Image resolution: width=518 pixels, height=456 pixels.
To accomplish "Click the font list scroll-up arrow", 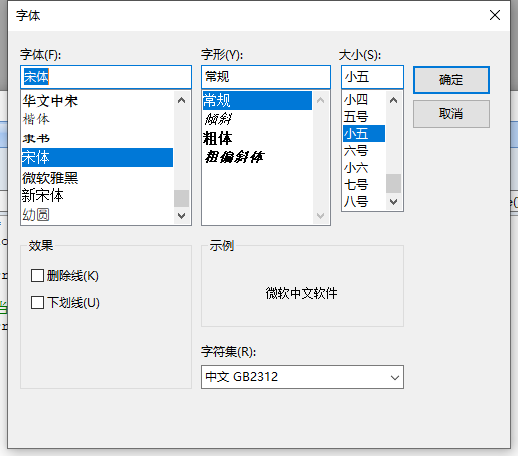I will [181, 100].
